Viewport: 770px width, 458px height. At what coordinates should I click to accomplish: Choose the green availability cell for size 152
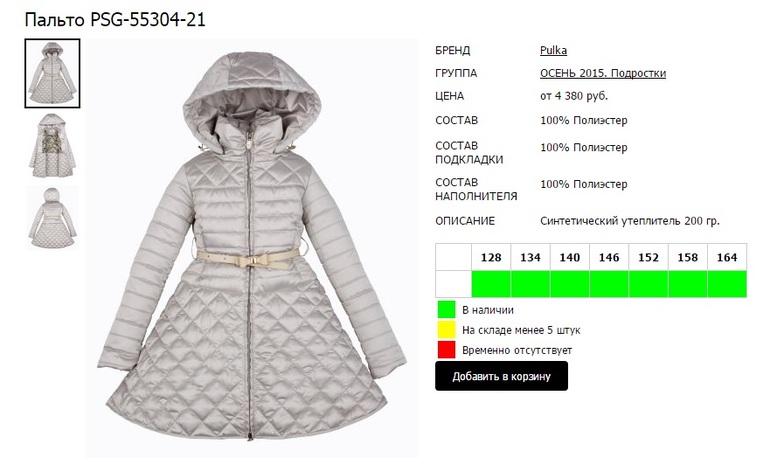point(648,284)
